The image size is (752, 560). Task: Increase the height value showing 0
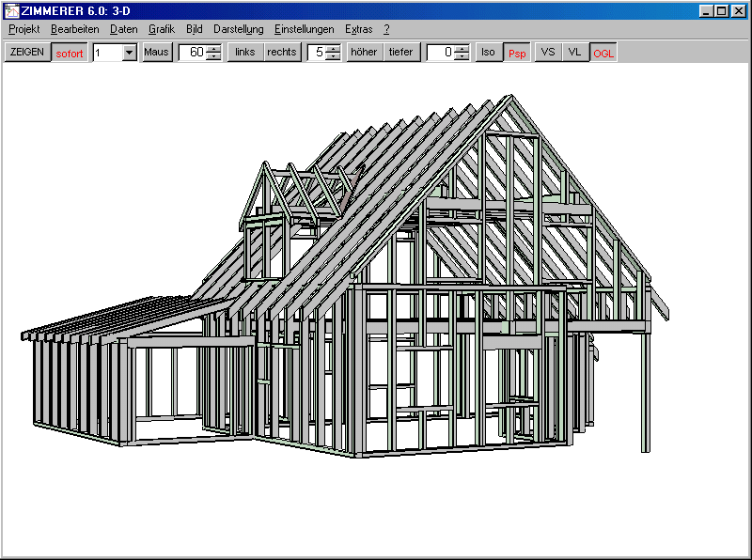click(x=461, y=49)
